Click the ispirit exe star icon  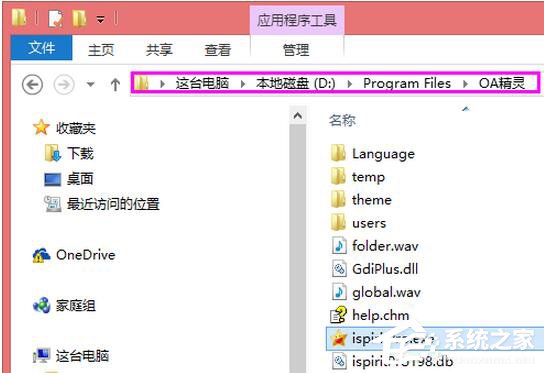[339, 338]
